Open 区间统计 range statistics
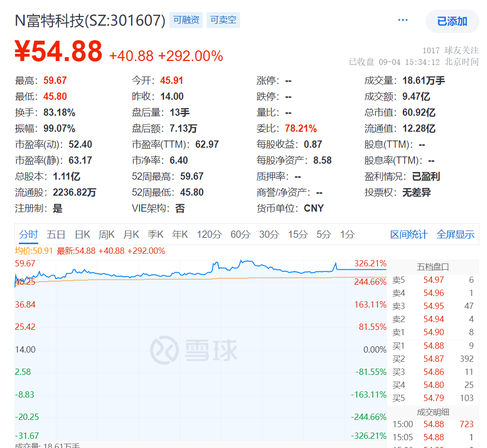Viewport: 487px width, 448px height. point(409,235)
